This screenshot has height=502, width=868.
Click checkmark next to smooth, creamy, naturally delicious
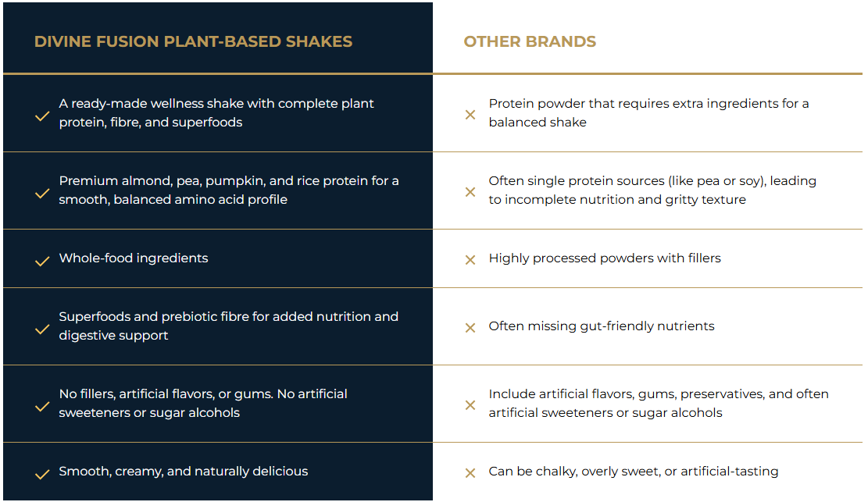pyautogui.click(x=42, y=474)
